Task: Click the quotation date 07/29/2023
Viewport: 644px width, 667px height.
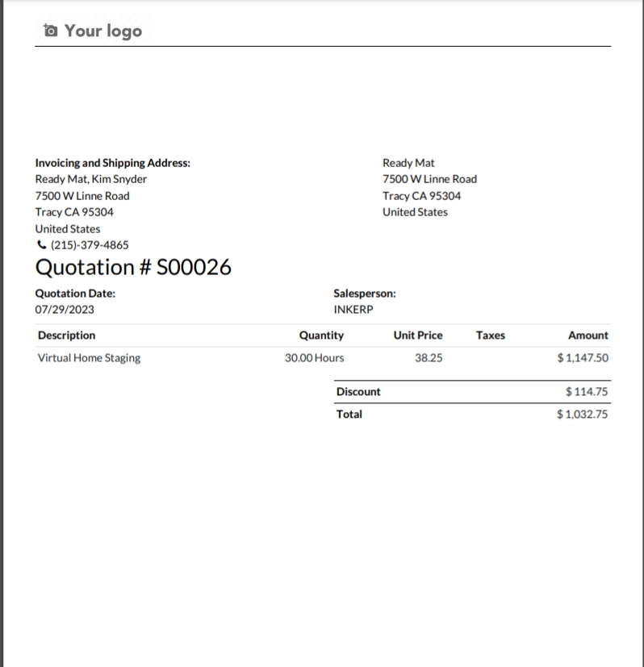Action: (65, 309)
